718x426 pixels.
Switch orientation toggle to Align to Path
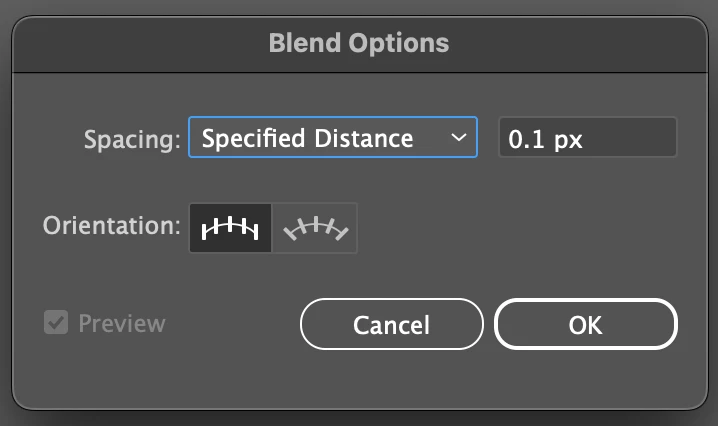tap(315, 229)
